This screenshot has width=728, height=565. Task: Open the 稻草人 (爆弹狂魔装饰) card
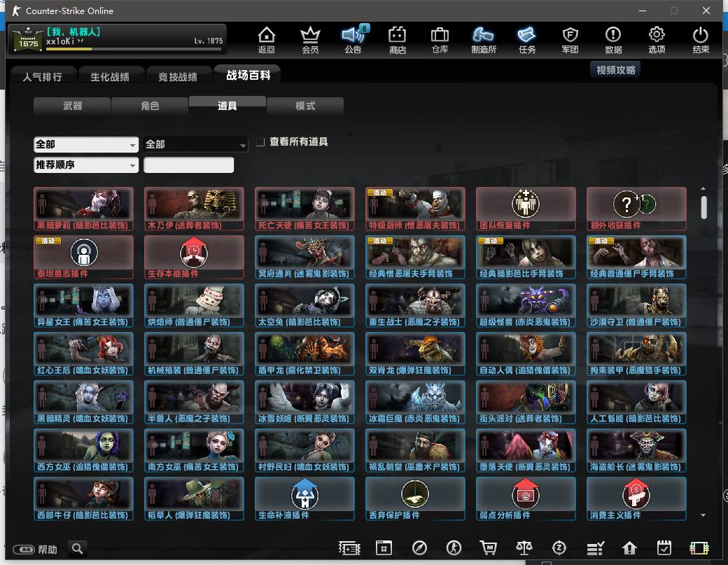pyautogui.click(x=194, y=498)
